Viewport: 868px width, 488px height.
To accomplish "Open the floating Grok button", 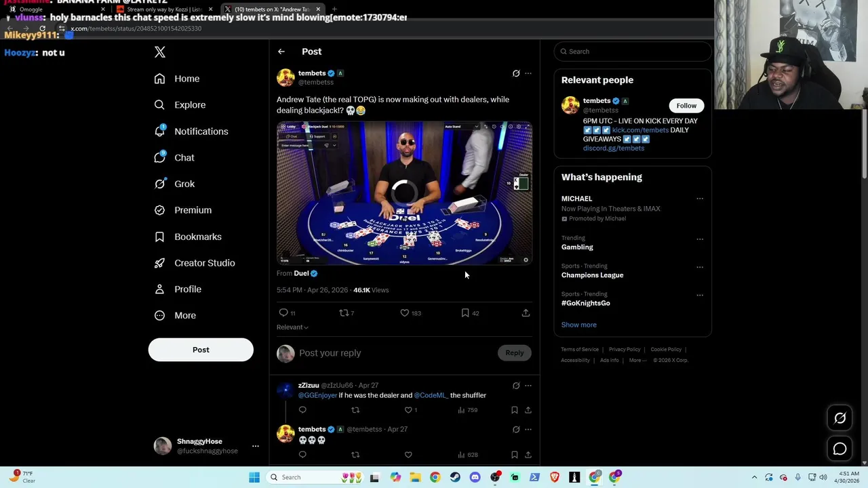I will click(x=840, y=419).
